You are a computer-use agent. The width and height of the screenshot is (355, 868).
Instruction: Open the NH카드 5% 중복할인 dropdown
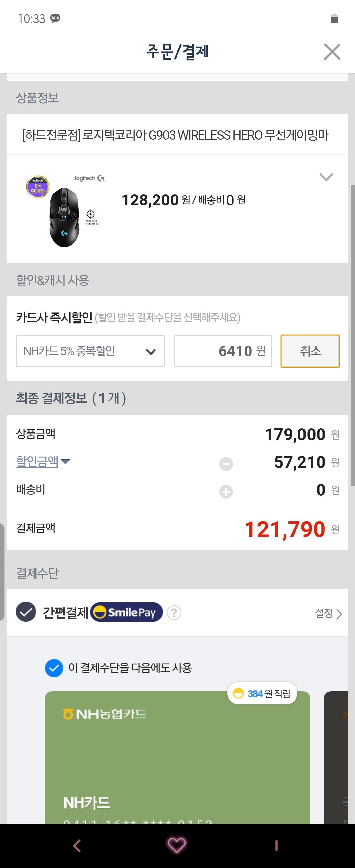pyautogui.click(x=90, y=351)
